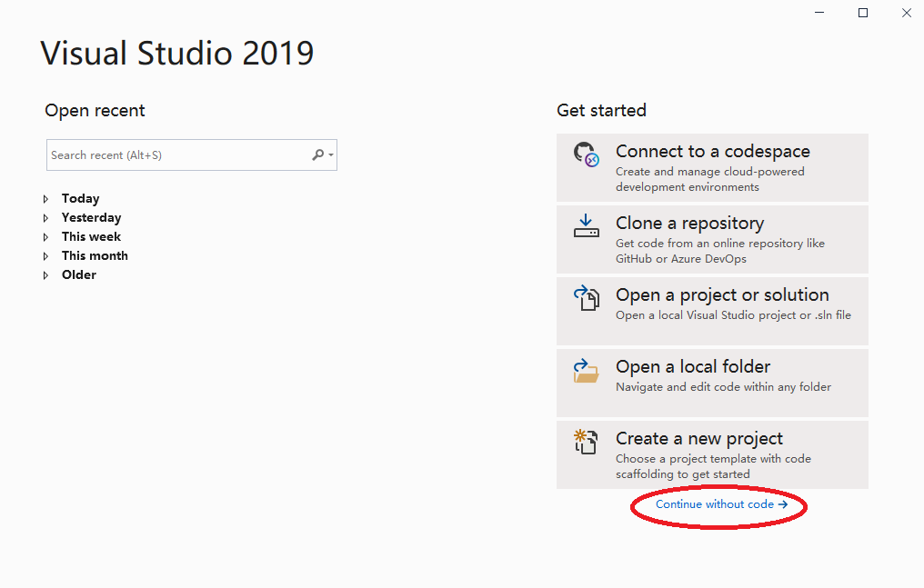Minimize the Visual Studio 2019 window
Screen dimensions: 924x588
pos(819,13)
